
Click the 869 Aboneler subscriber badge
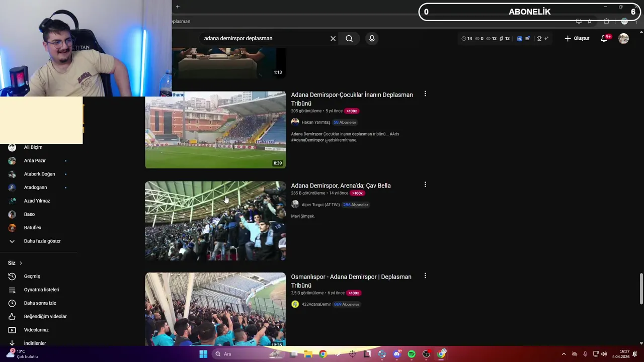coord(347,304)
